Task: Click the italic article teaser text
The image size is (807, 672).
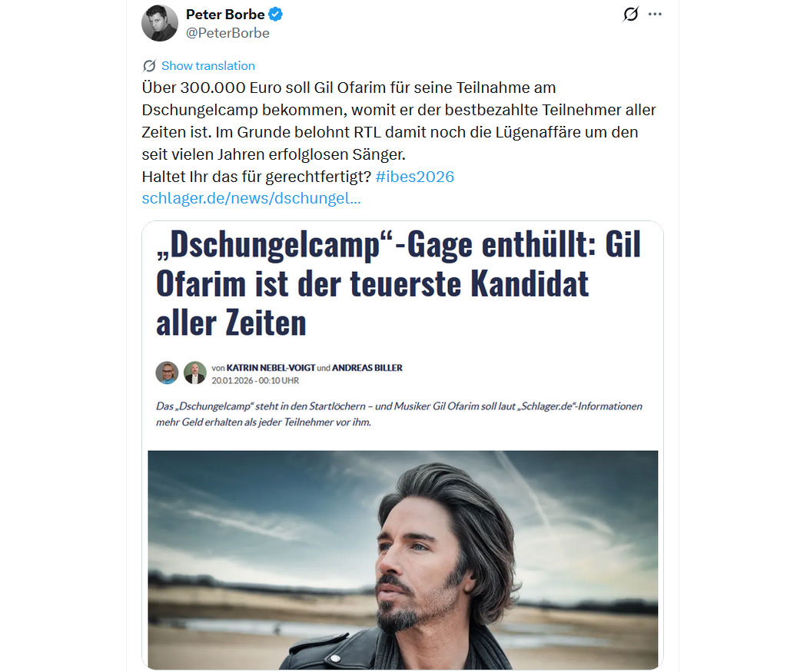Action: point(399,414)
